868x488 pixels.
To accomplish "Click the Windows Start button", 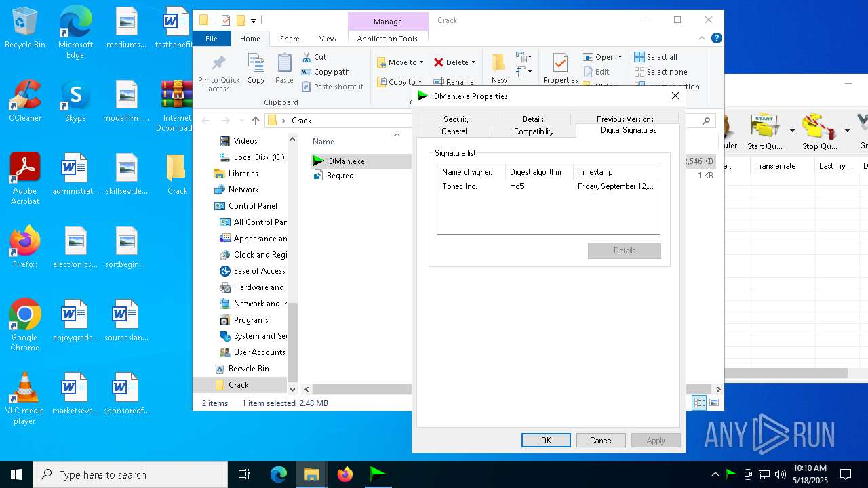I will (16, 474).
